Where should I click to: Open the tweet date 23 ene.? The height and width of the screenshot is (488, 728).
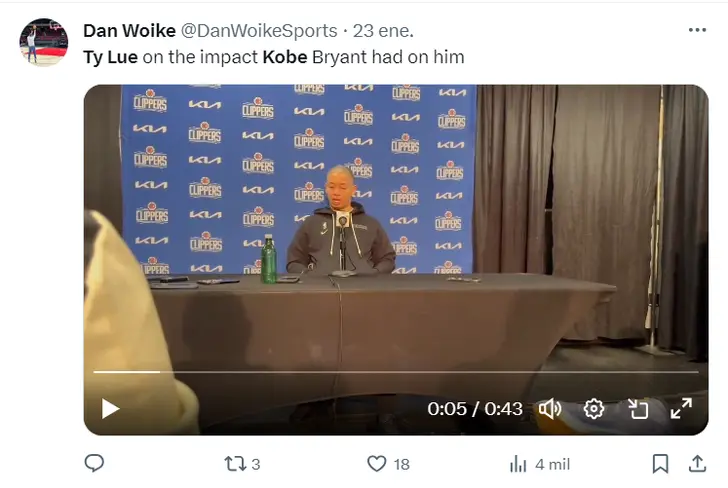click(x=383, y=31)
